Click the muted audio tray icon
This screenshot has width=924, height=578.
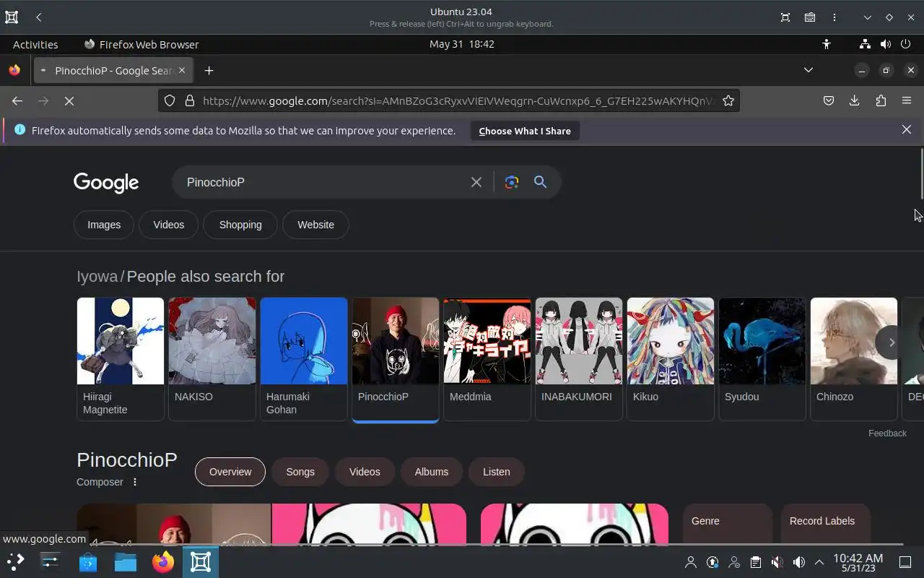pos(777,562)
